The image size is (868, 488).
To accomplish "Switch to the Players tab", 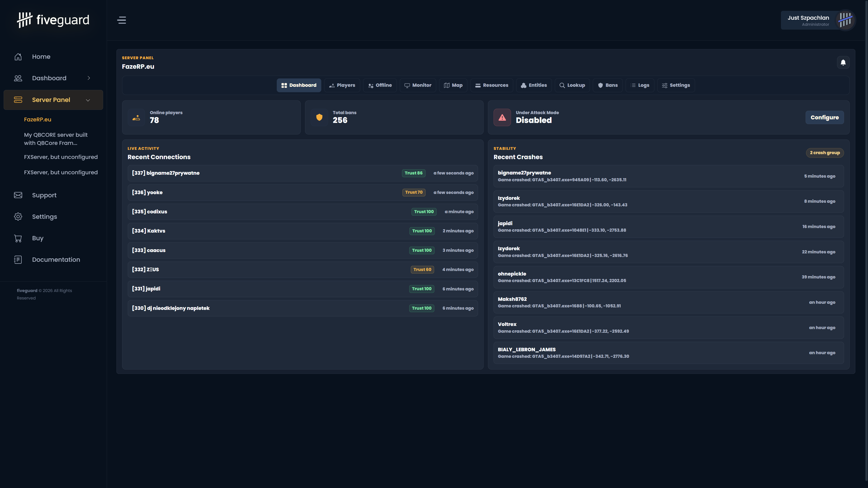I will point(342,85).
